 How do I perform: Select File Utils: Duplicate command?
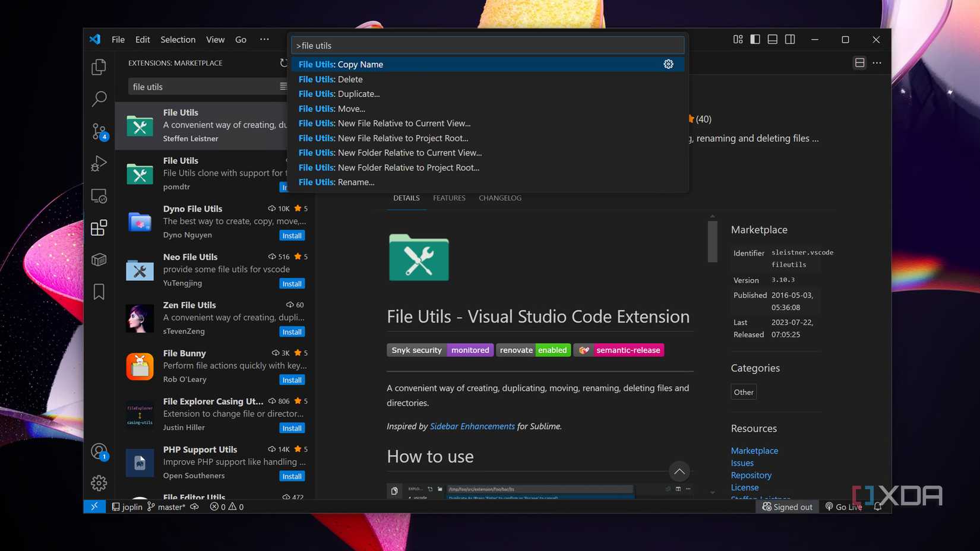[339, 94]
